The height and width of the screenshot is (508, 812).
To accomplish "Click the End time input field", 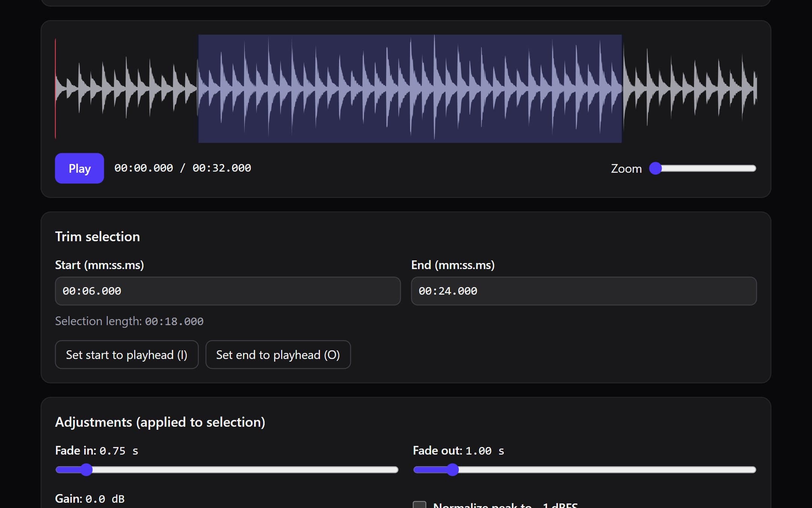I will tap(584, 291).
